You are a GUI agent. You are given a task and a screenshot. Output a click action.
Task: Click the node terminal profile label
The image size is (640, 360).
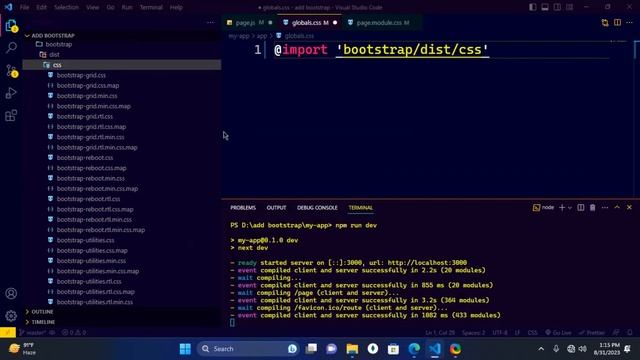(x=544, y=208)
